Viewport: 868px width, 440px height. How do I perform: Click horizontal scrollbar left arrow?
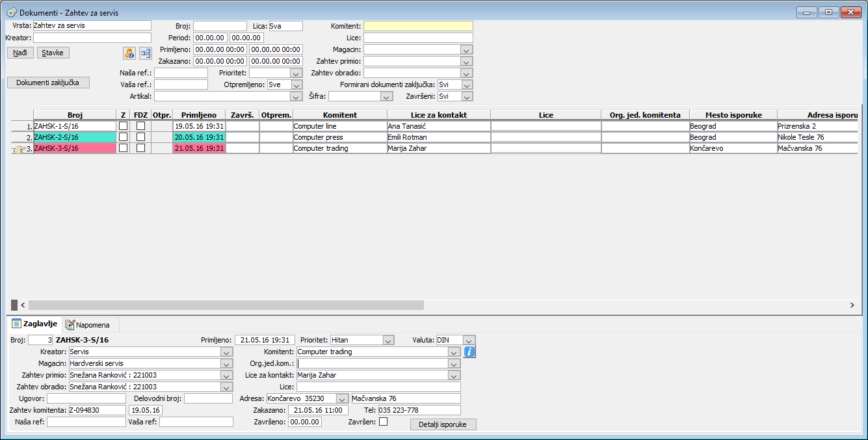23,305
